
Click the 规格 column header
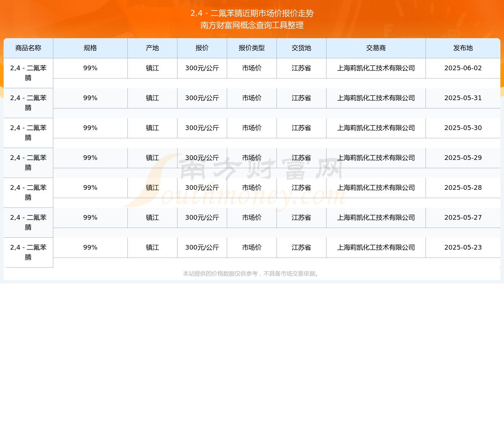[90, 48]
